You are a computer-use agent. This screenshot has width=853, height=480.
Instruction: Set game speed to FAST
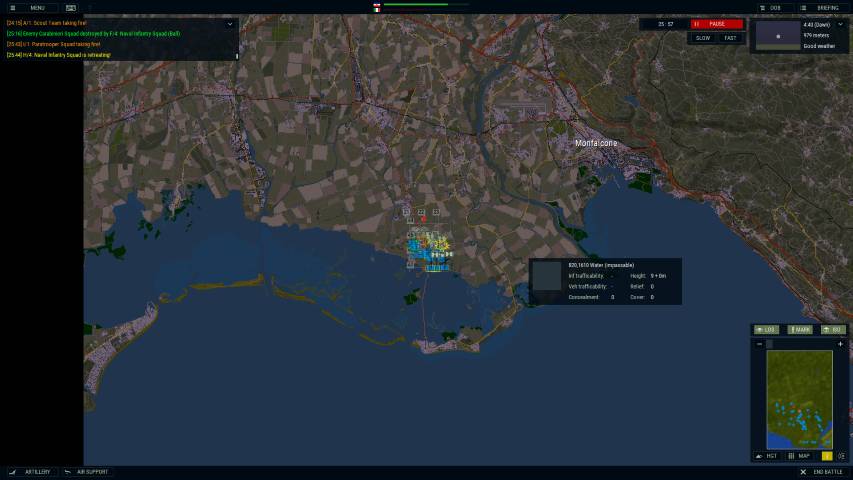[x=730, y=38]
